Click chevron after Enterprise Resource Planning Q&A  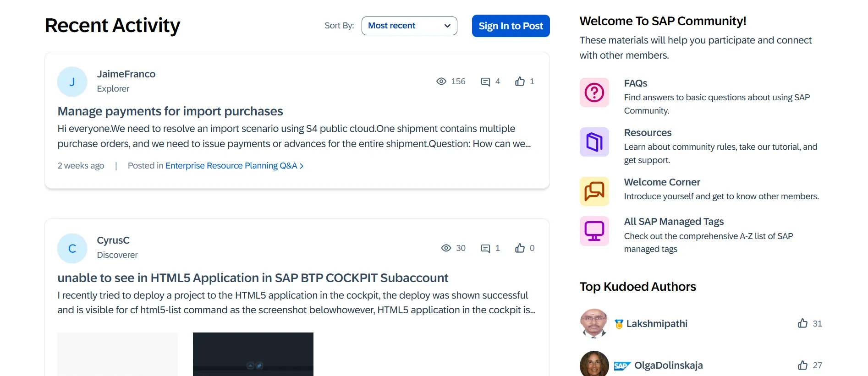pyautogui.click(x=302, y=166)
